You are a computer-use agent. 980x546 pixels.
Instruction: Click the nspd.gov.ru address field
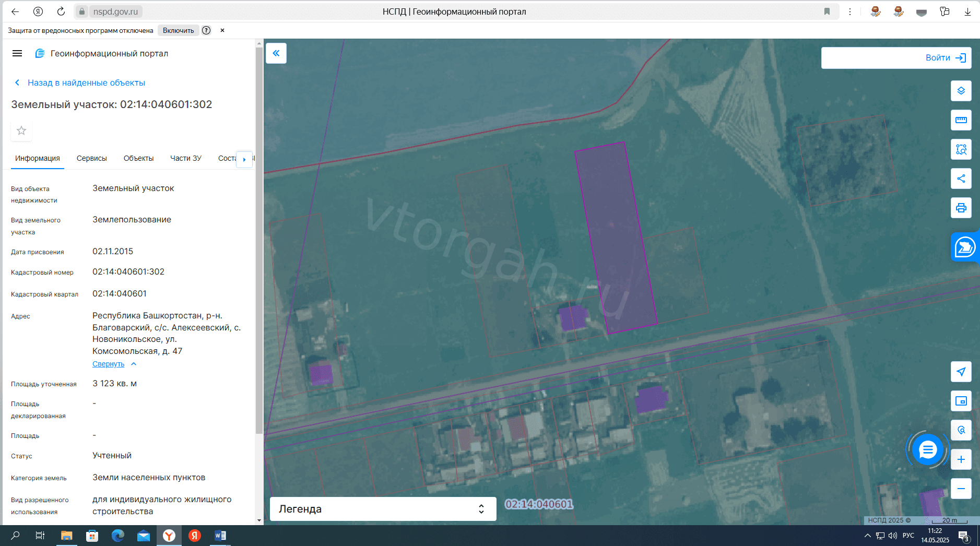(115, 11)
